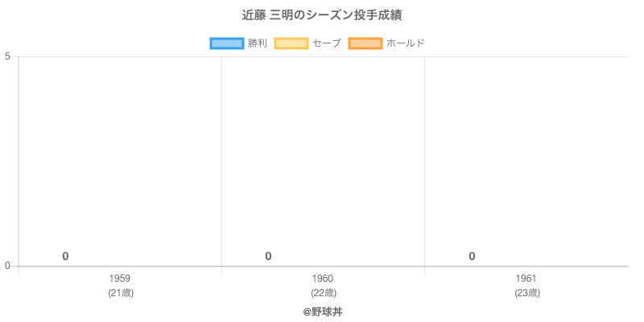Click the (22歳) age label
This screenshot has height=322, width=644.
click(323, 293)
